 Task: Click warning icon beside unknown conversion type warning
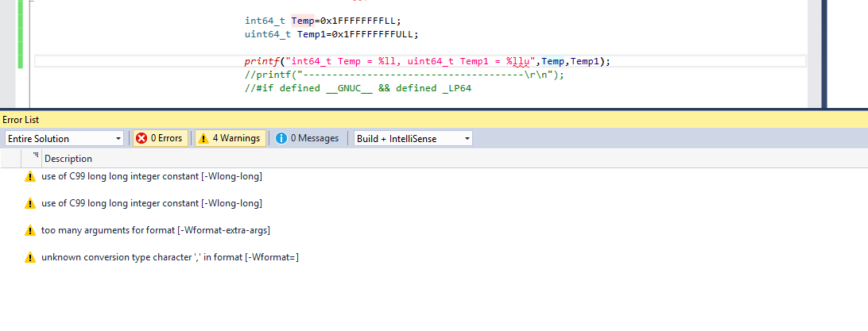(x=30, y=257)
